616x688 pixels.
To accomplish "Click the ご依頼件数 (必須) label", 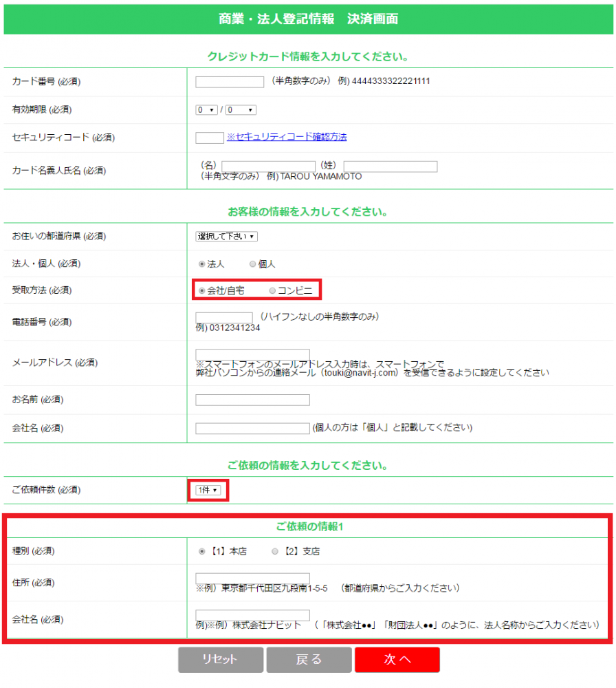I will tap(46, 490).
